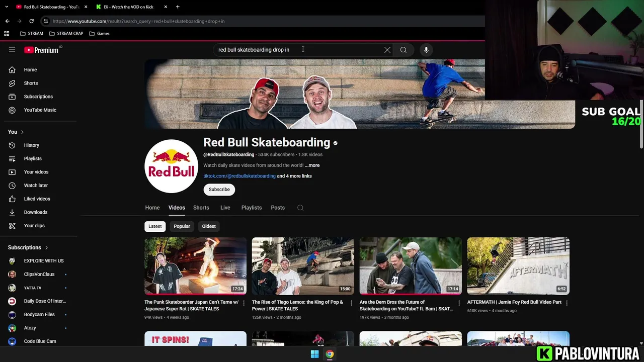
Task: Open the STREAM CRAP bookmarks folder
Action: [66, 34]
